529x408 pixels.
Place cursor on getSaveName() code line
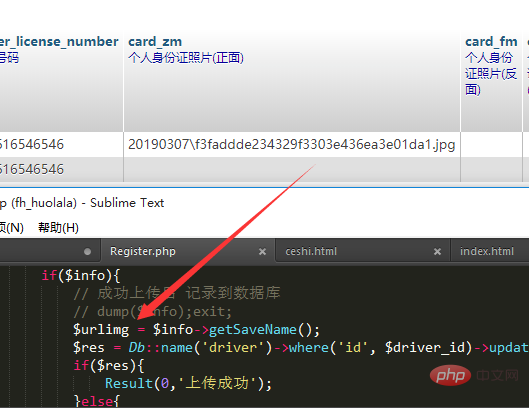click(196, 329)
